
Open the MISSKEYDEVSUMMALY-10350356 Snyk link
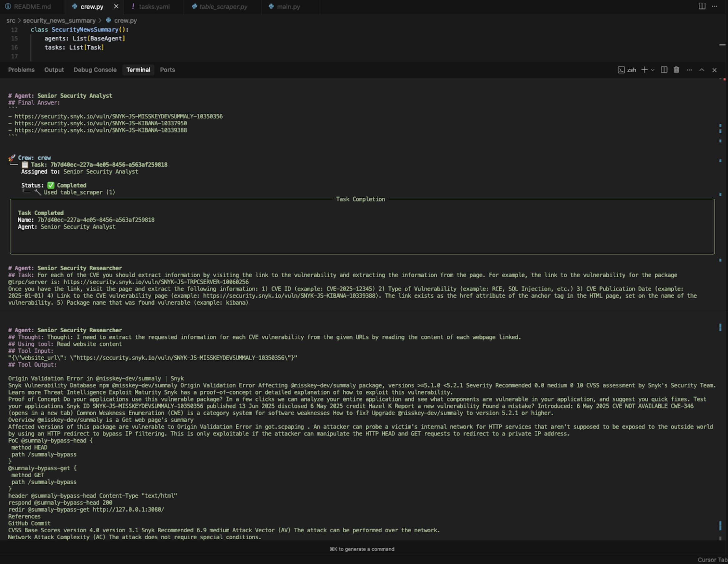(118, 116)
